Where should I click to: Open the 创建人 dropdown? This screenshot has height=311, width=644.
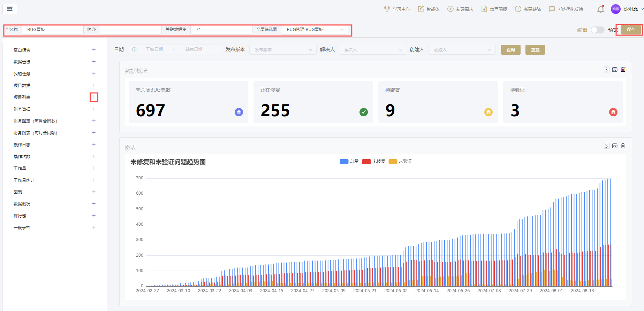(462, 50)
